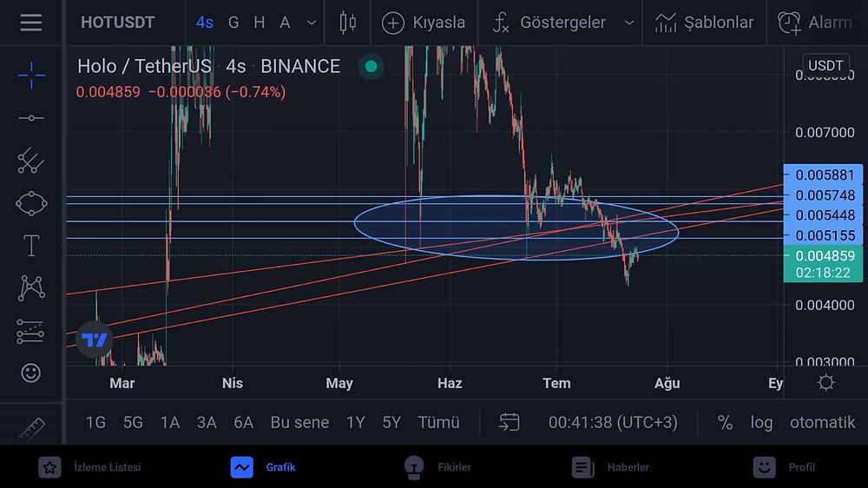Select the 4s timeframe
868x488 pixels.
[205, 23]
